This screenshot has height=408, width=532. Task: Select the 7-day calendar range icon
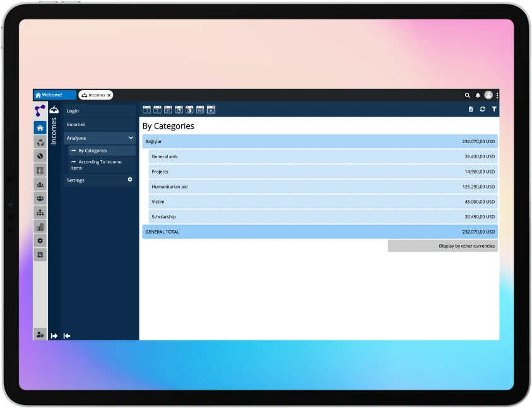click(157, 110)
